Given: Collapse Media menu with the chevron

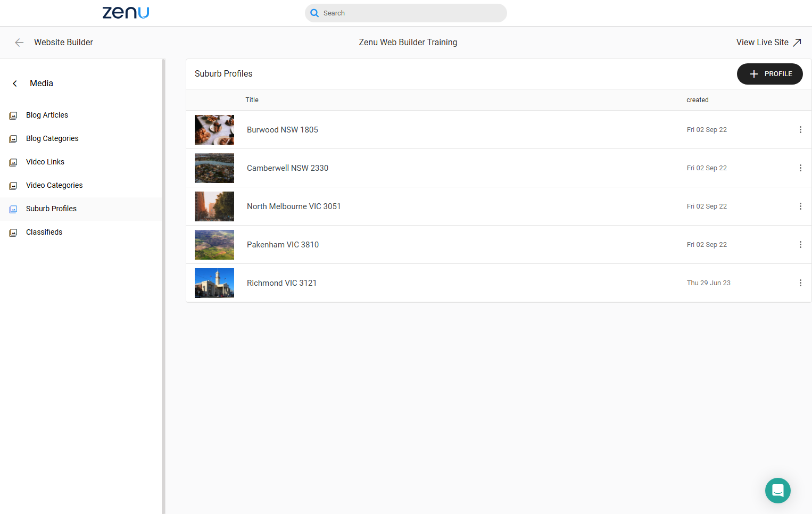Looking at the screenshot, I should 15,84.
